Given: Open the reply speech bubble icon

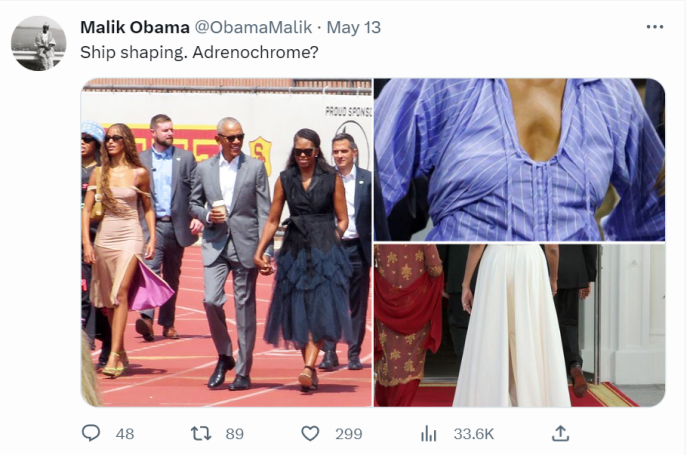Looking at the screenshot, I should click(92, 433).
